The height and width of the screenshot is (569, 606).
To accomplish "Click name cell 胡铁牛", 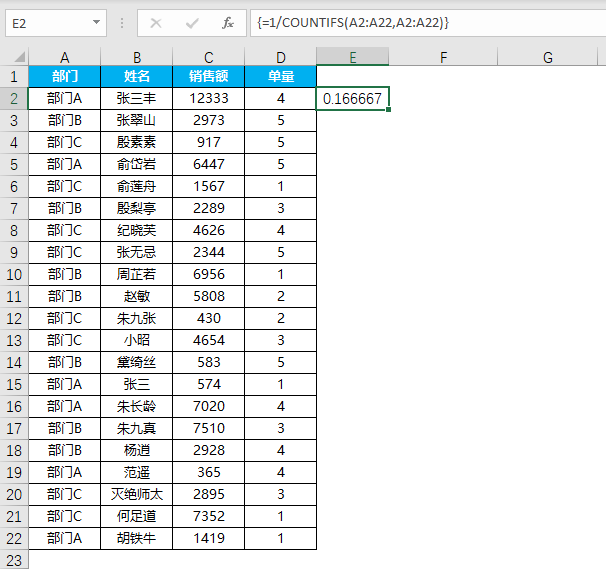I will pyautogui.click(x=136, y=538).
